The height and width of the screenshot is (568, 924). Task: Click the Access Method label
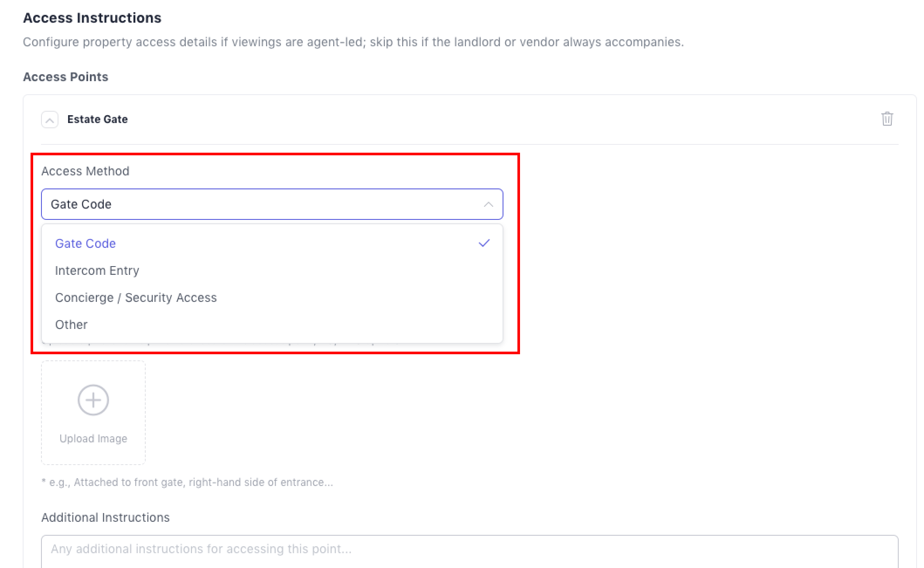click(x=85, y=171)
